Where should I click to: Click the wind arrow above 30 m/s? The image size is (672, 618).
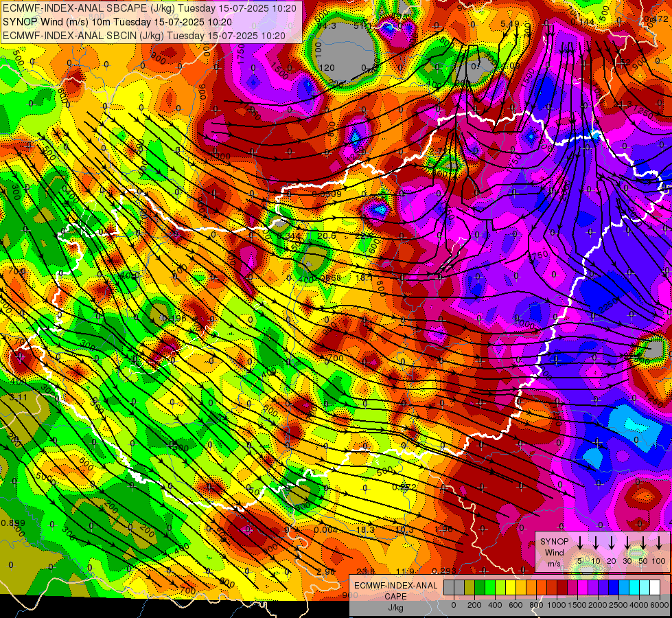point(627,542)
